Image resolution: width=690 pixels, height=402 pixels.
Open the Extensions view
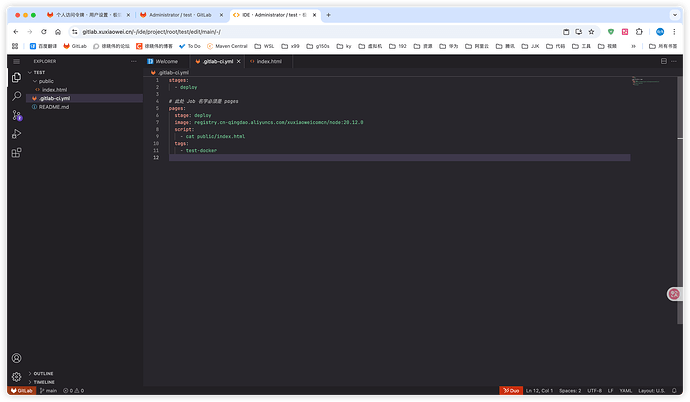coord(16,153)
